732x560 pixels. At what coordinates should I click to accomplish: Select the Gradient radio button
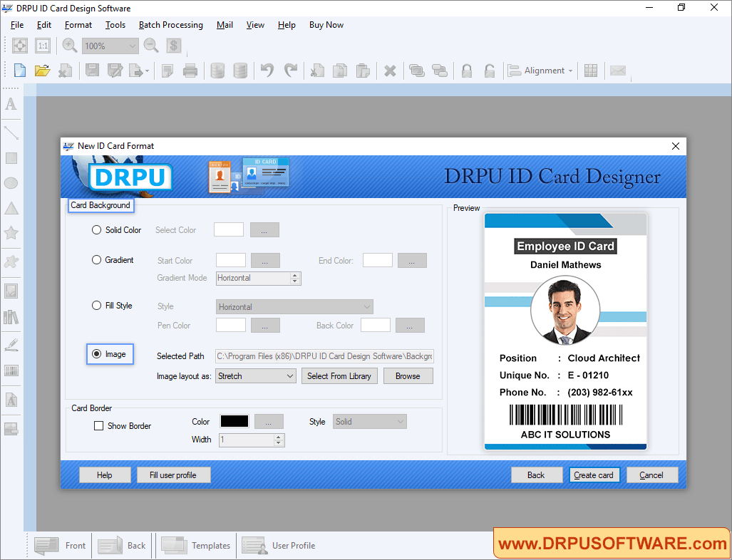96,260
